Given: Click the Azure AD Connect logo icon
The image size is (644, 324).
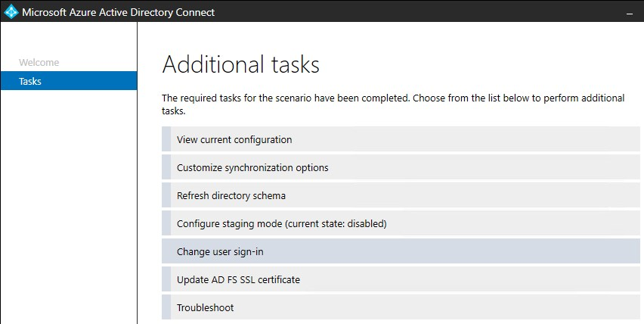Looking at the screenshot, I should click(x=11, y=11).
